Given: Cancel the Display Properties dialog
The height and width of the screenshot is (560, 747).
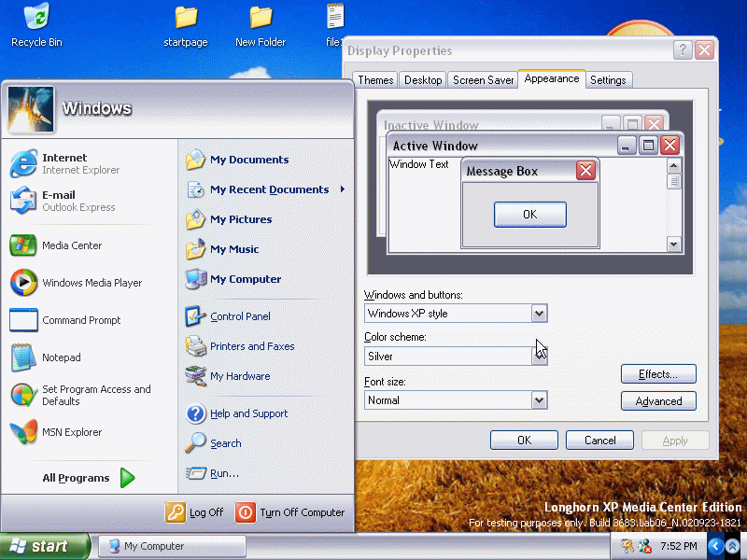Looking at the screenshot, I should [x=599, y=441].
